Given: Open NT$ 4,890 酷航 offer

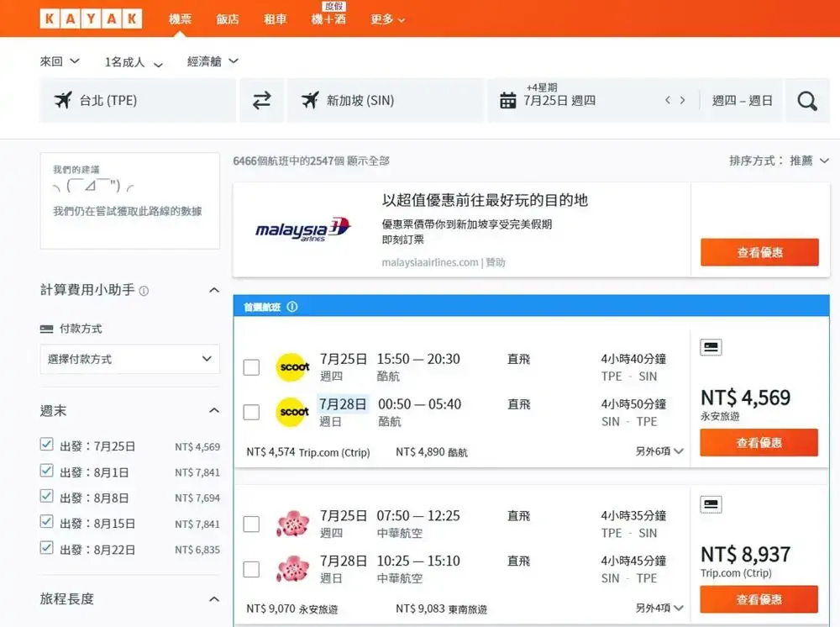Looking at the screenshot, I should pyautogui.click(x=432, y=452).
